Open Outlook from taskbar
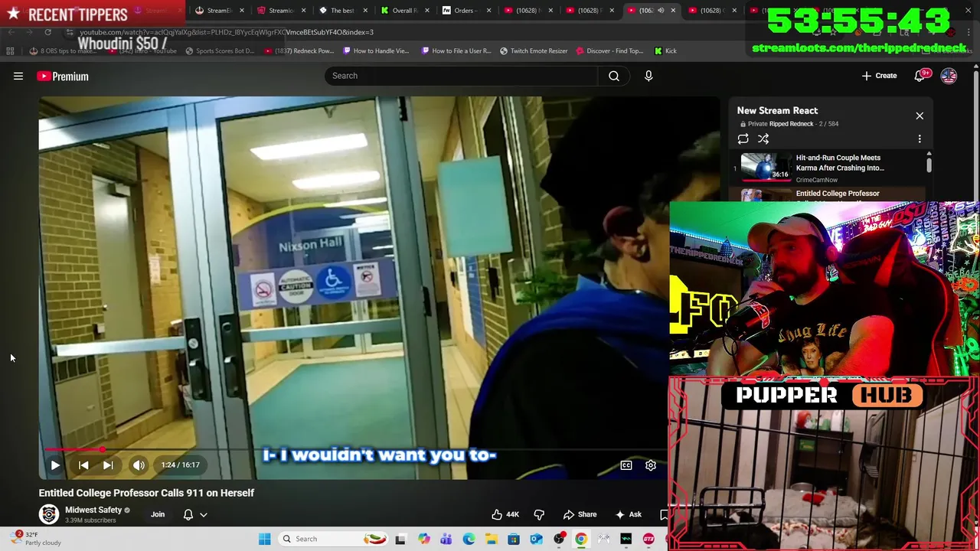Viewport: 980px width, 551px height. [536, 539]
